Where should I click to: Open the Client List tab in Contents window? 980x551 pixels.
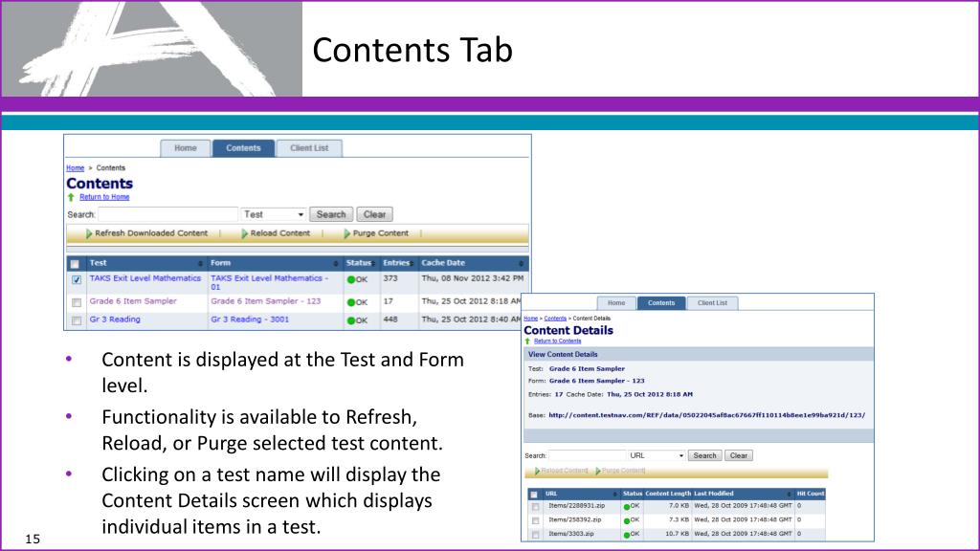[309, 148]
